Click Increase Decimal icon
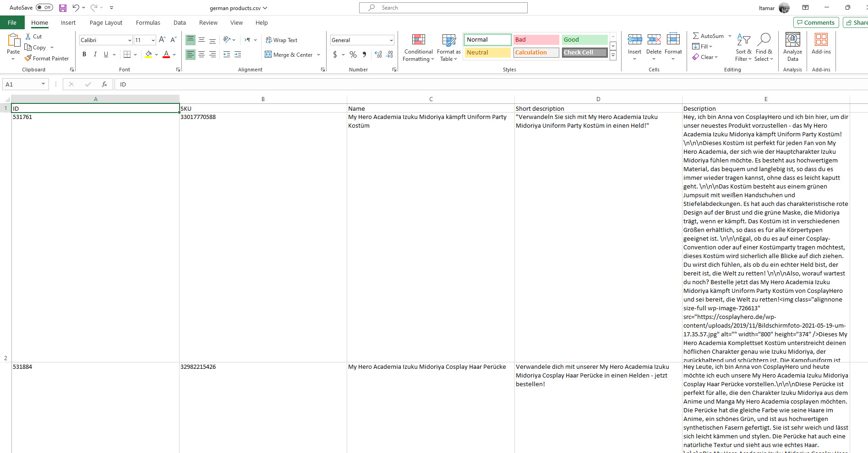Screen dimensions: 868x453 click(x=378, y=54)
